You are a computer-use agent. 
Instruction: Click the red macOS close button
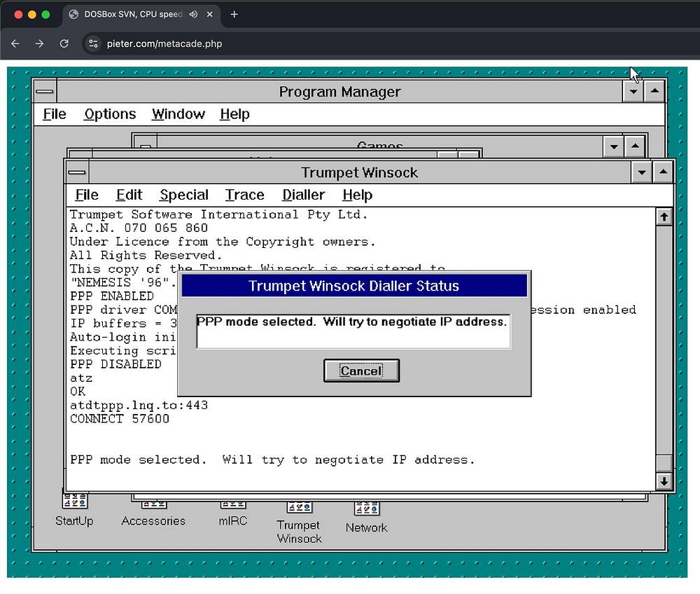click(18, 14)
